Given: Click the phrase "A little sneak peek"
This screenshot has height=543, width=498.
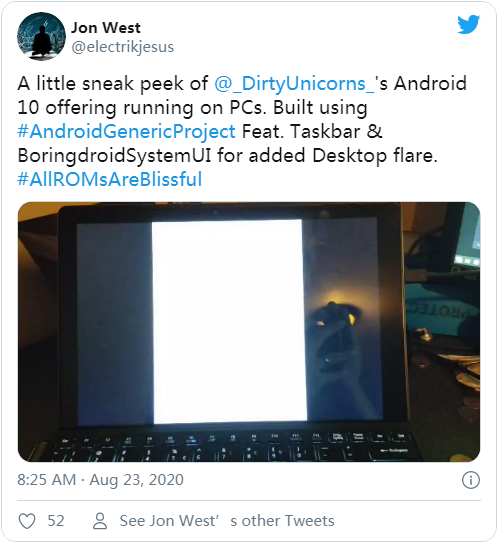Looking at the screenshot, I should click(100, 84).
